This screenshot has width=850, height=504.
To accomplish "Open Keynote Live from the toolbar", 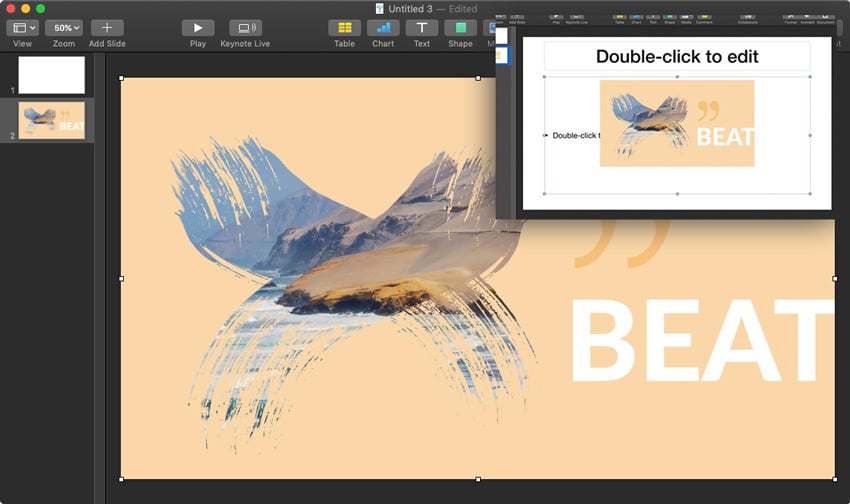I will coord(245,28).
